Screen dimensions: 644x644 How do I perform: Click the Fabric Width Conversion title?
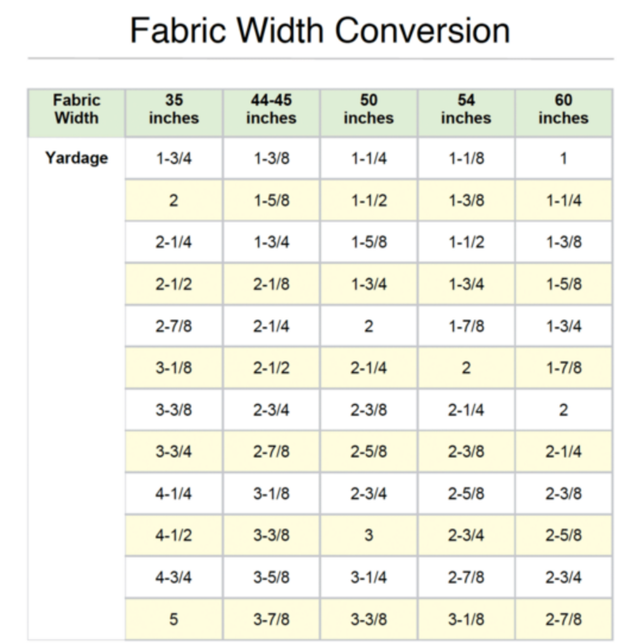tap(320, 31)
